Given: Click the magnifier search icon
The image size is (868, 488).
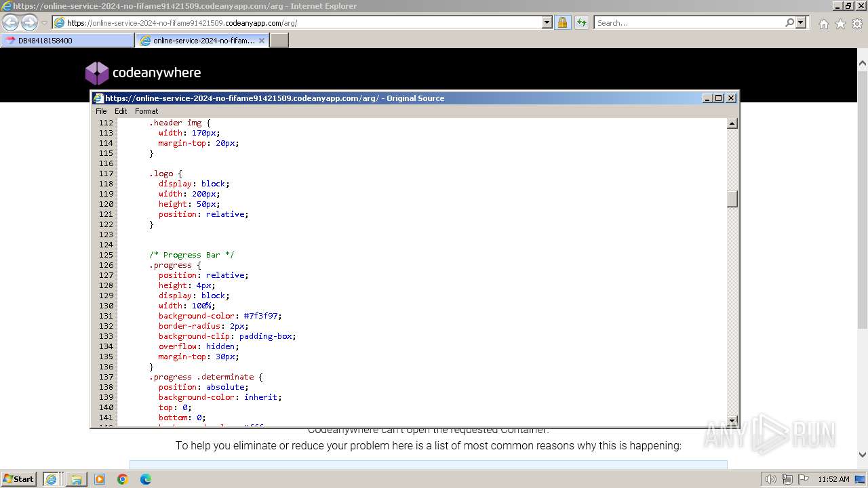Looking at the screenshot, I should coord(789,22).
